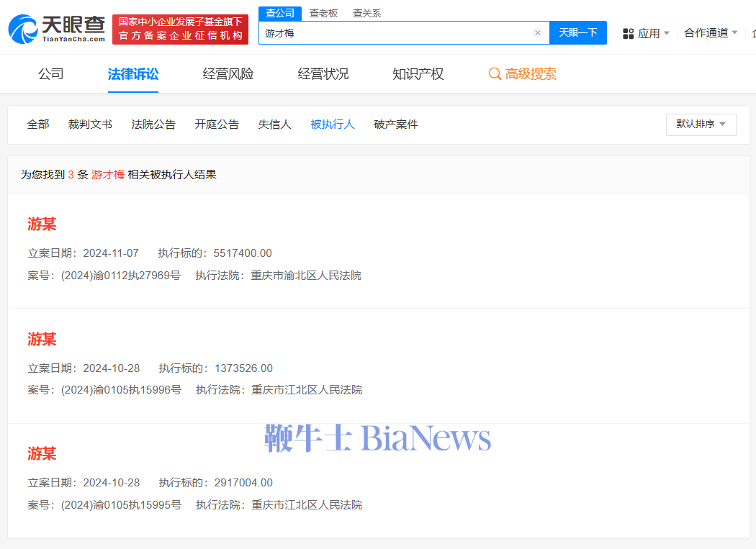Screen dimensions: 756x549
Task: Filter by 被执行人
Action: pyautogui.click(x=333, y=124)
